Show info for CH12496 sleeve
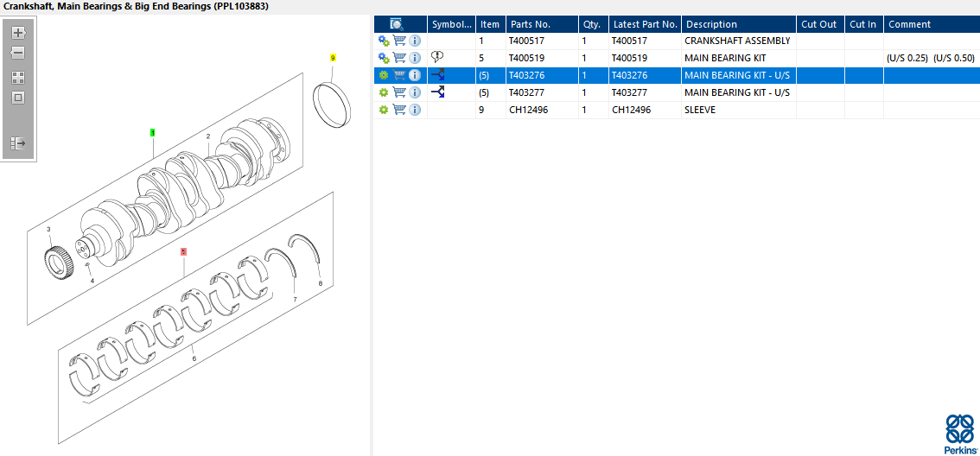This screenshot has height=456, width=980. (x=415, y=110)
